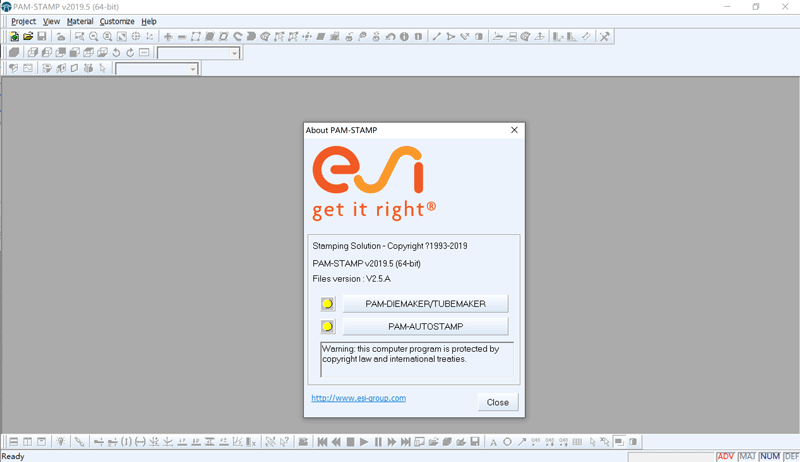Viewport: 800px width, 462px height.
Task: Click Close in About dialog
Action: tap(497, 402)
